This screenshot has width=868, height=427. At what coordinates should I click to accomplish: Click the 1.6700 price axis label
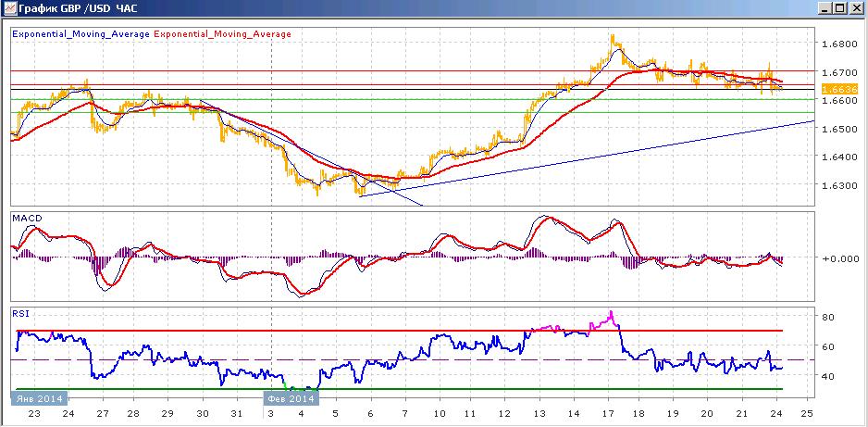[x=839, y=72]
